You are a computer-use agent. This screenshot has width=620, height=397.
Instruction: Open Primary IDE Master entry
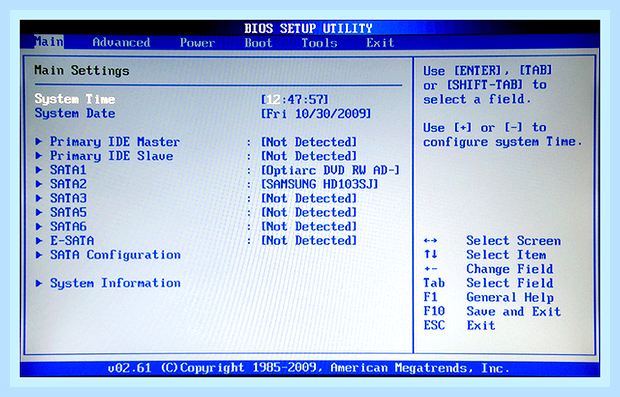pyautogui.click(x=115, y=142)
